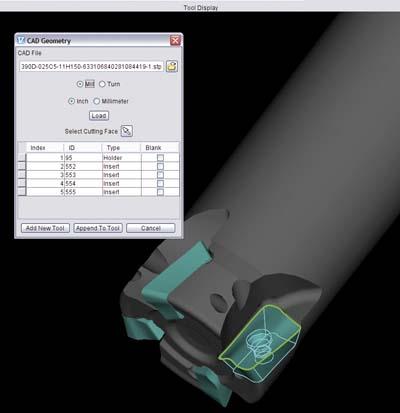Image resolution: width=400 pixels, height=413 pixels.
Task: Check Blank box for Holder row 95
Action: coord(160,157)
